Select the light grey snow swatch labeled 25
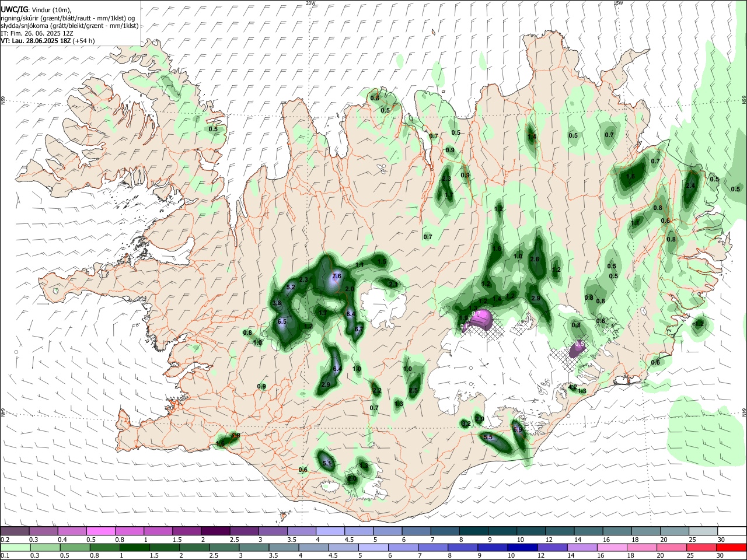The height and width of the screenshot is (560, 747). tap(703, 531)
